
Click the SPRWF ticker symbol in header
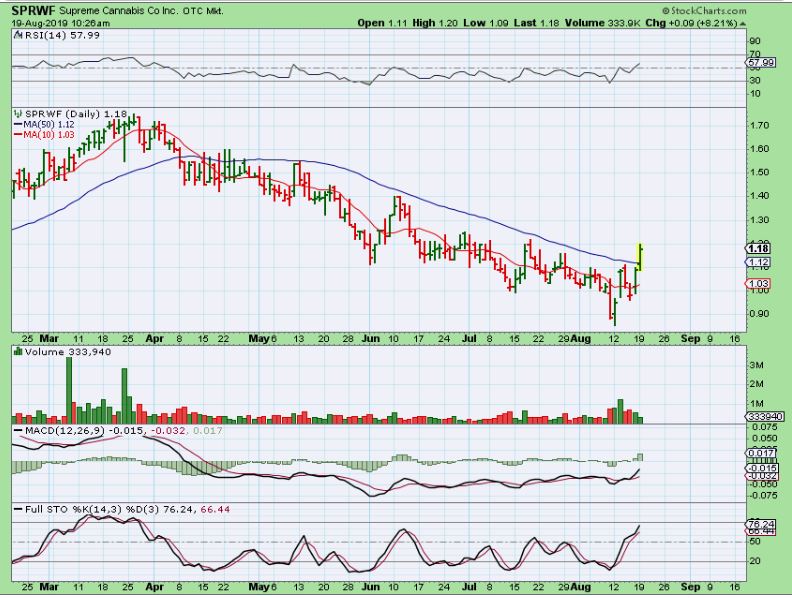[x=34, y=10]
